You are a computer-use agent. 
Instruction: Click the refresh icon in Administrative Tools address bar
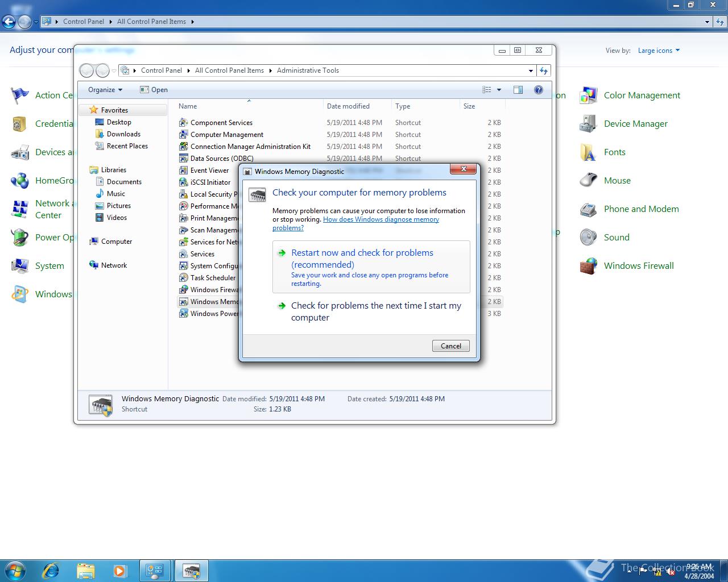coord(544,70)
